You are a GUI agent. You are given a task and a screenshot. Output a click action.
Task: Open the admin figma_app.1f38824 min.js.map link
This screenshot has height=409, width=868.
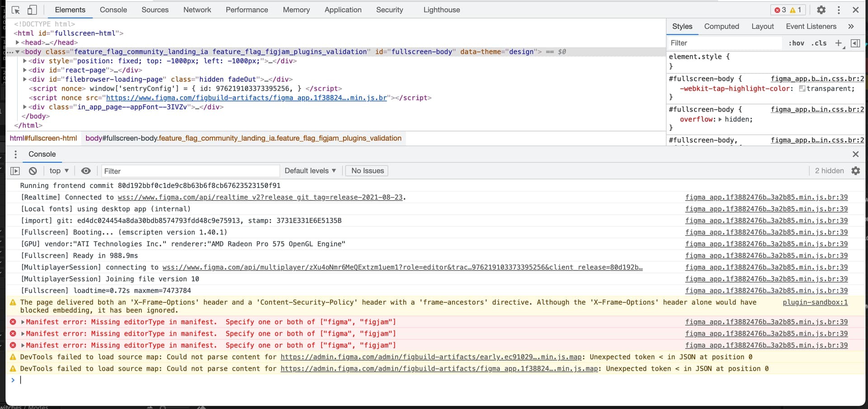tap(439, 369)
